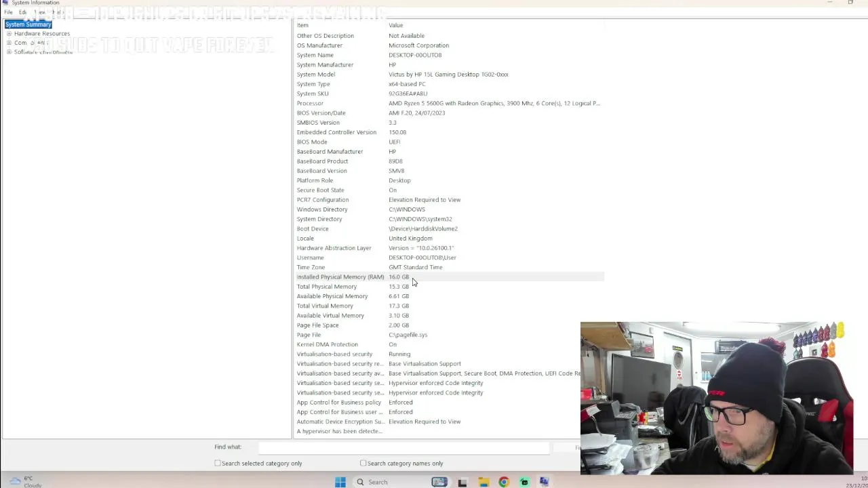Viewport: 868px width, 488px height.
Task: Click the green app icon in taskbar
Action: 524,482
